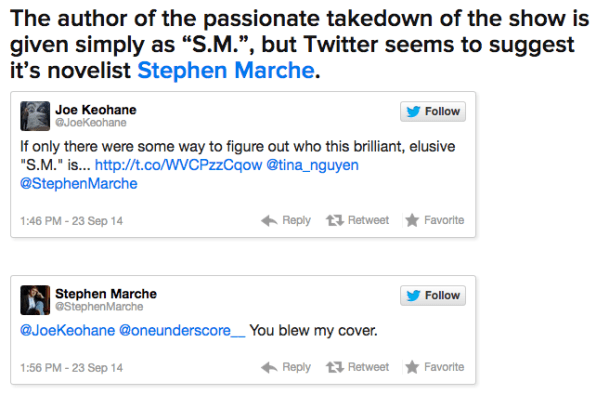
Task: Open the @tina_nguyen mention
Action: click(312, 165)
